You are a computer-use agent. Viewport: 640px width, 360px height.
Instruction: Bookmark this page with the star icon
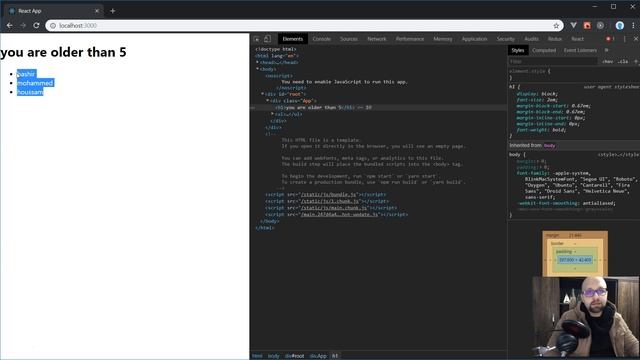pyautogui.click(x=556, y=26)
